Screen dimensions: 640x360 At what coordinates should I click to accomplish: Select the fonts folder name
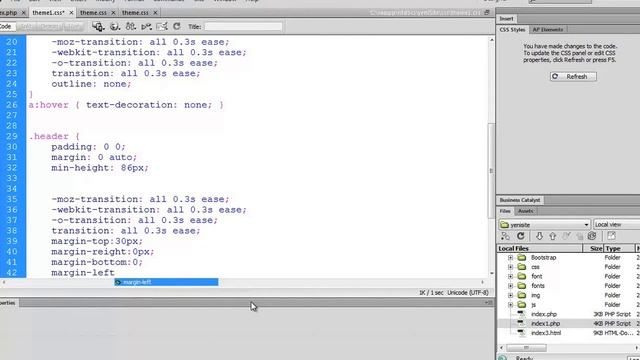(x=538, y=286)
